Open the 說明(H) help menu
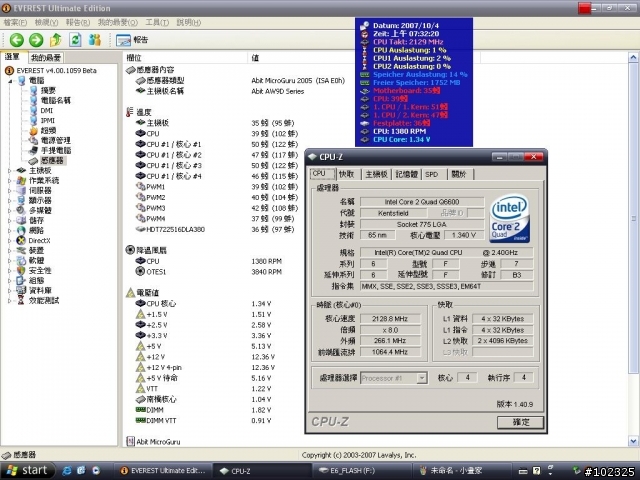640x480 pixels. click(x=189, y=22)
